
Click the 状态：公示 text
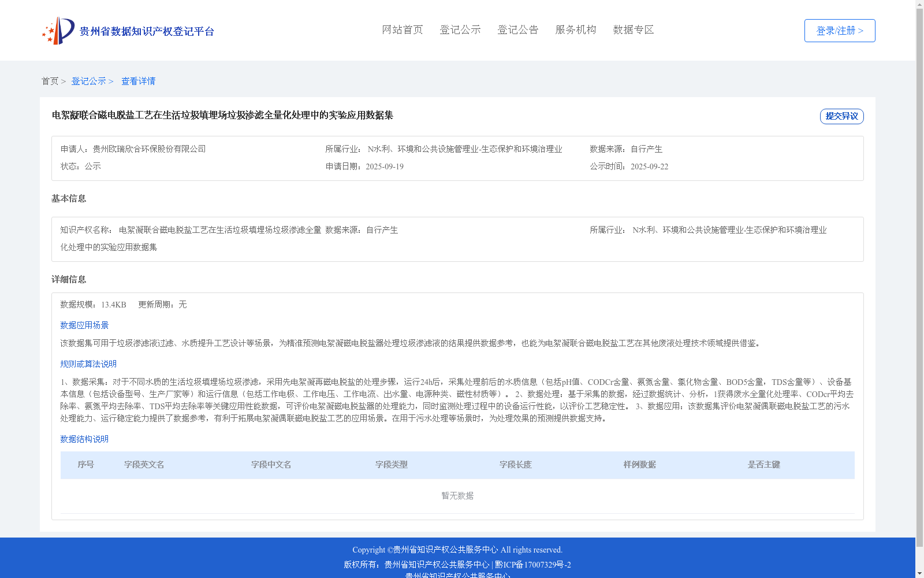point(81,166)
